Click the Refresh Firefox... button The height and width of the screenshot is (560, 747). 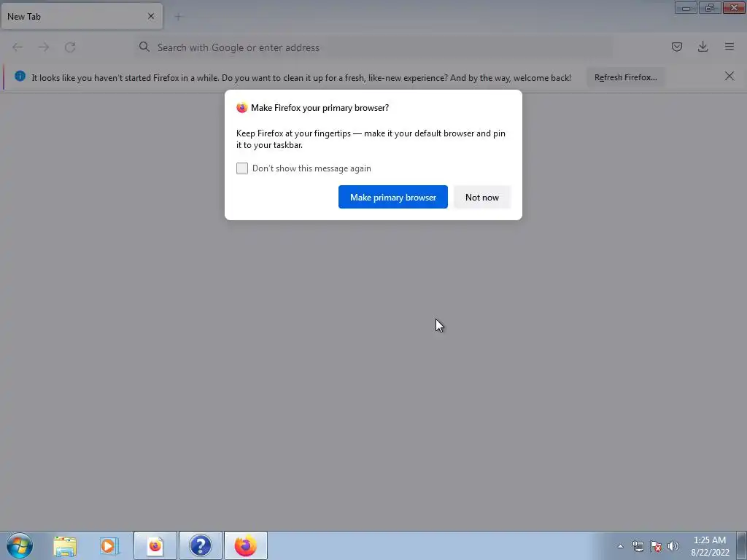[625, 77]
